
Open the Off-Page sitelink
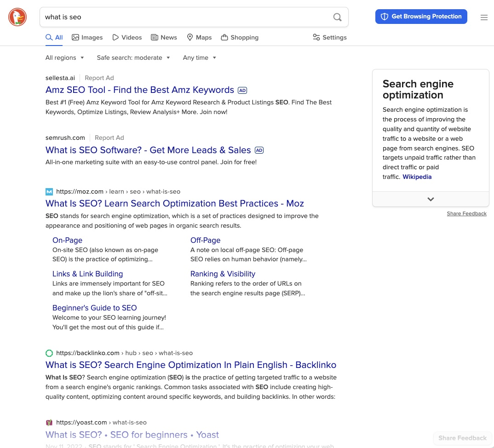point(205,241)
